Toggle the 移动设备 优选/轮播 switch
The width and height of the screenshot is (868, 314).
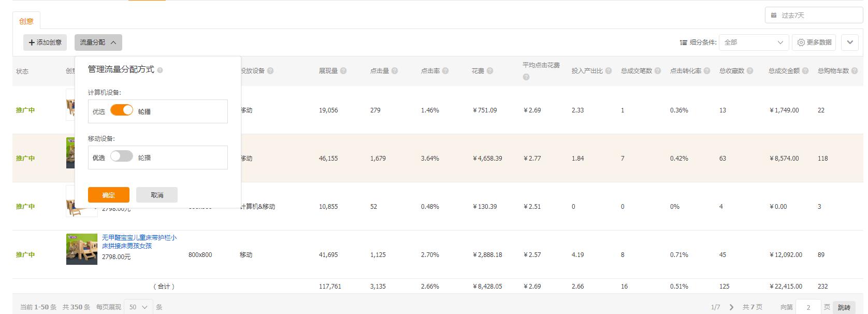coord(122,156)
